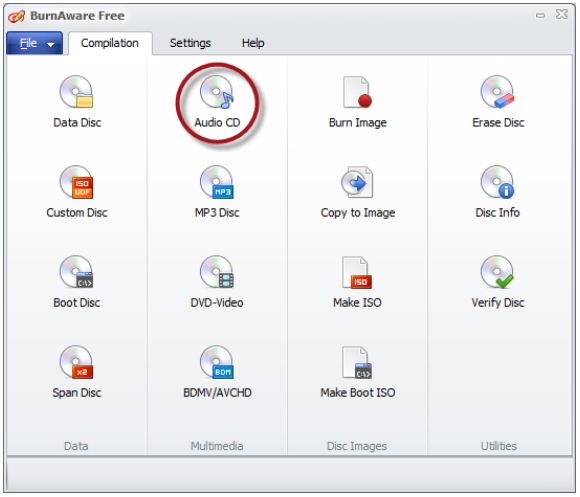
Task: Open the Copy to Image tool
Action: click(358, 192)
